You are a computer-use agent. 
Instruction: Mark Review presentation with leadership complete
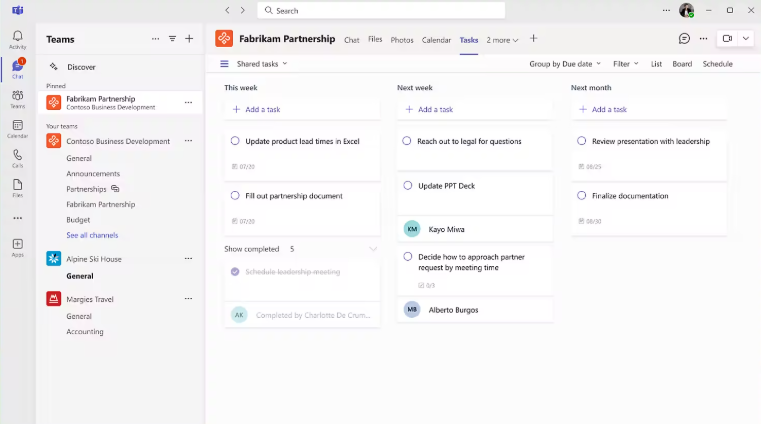[x=581, y=141]
